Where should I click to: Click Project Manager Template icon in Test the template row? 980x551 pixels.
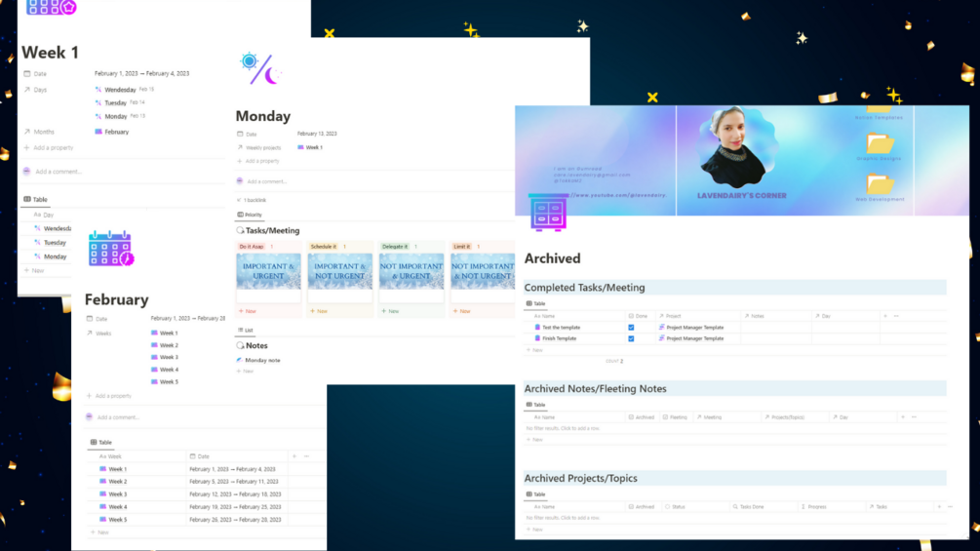(661, 328)
